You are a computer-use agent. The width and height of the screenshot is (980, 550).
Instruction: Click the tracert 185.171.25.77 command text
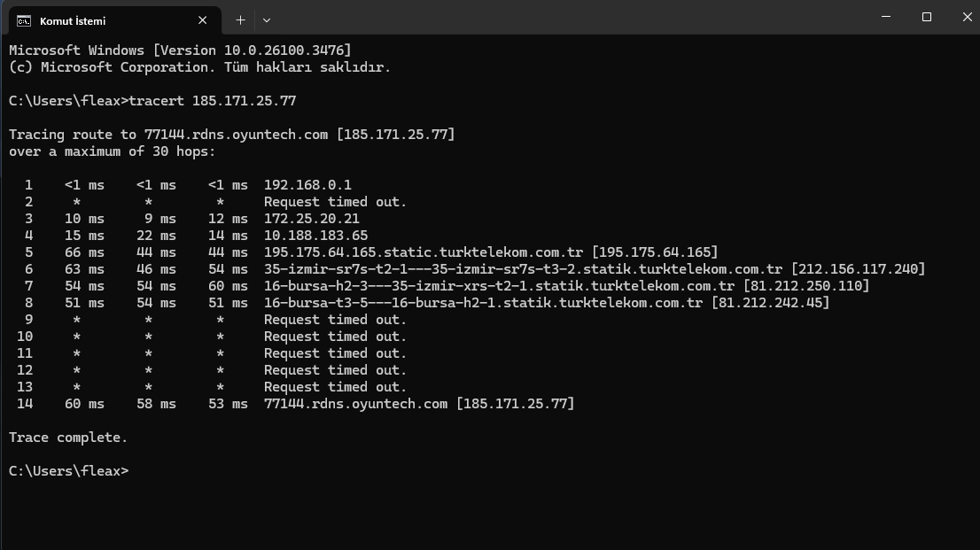tap(213, 101)
